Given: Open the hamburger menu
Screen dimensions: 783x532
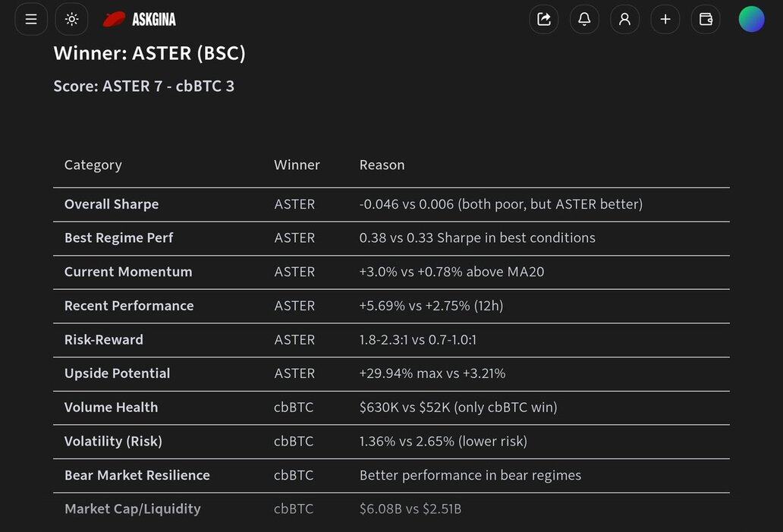Looking at the screenshot, I should click(31, 19).
